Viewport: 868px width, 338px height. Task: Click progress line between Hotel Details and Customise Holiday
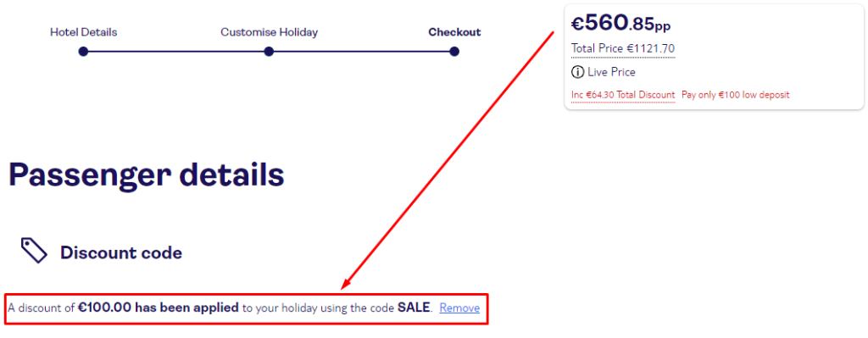click(175, 52)
